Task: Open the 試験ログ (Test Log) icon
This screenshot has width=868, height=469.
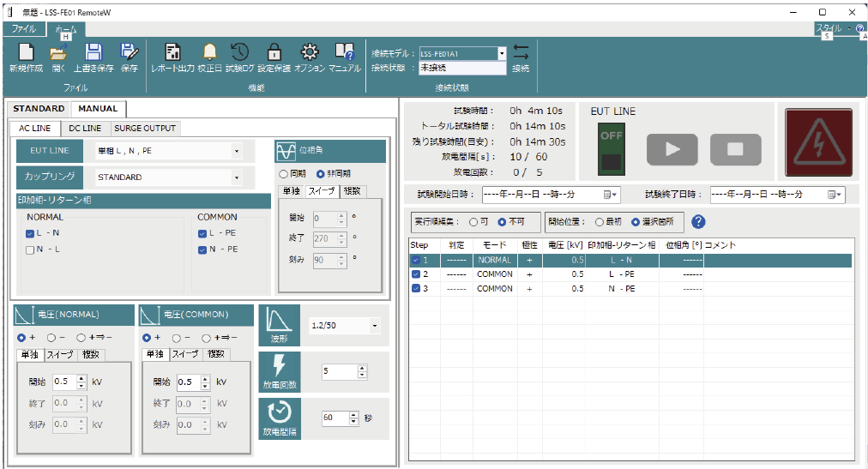Action: (239, 53)
